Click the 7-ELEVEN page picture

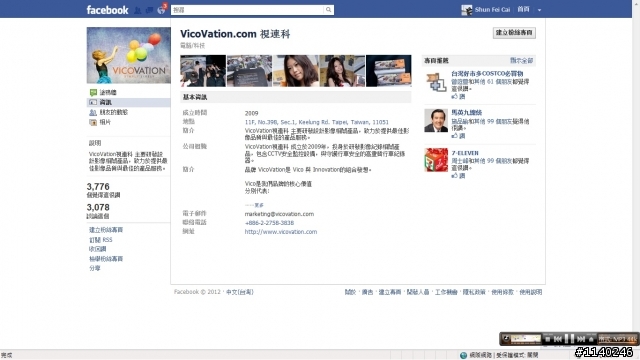436,160
